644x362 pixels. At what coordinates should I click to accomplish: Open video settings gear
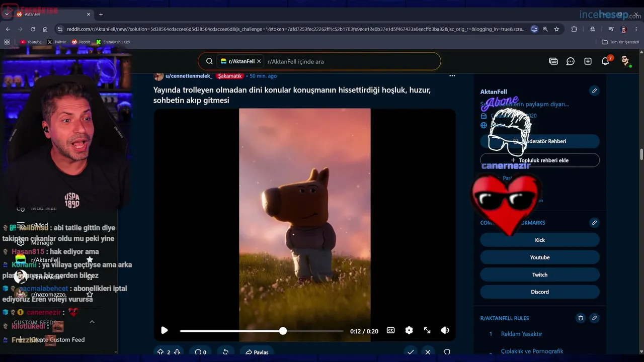tap(409, 330)
